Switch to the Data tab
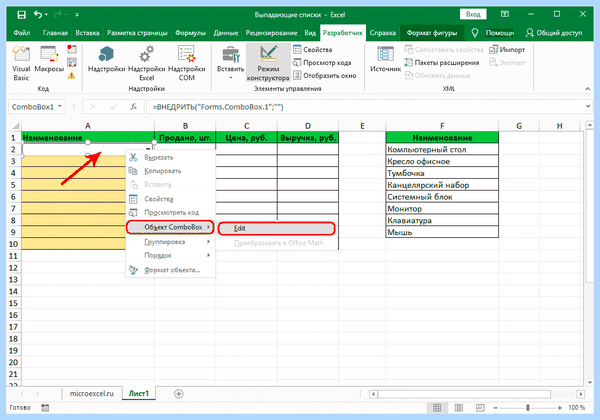Viewport: 600px width, 420px height. (x=225, y=33)
